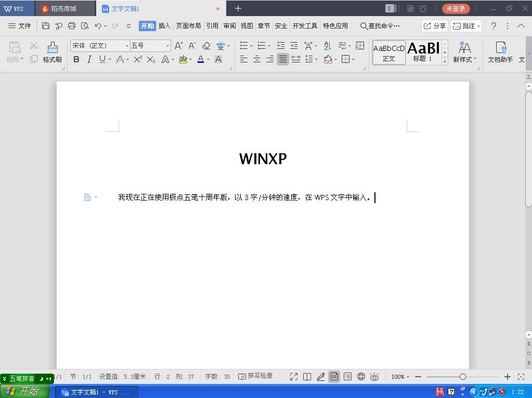Open the 文件 menu
532x398 pixels.
[x=24, y=25]
